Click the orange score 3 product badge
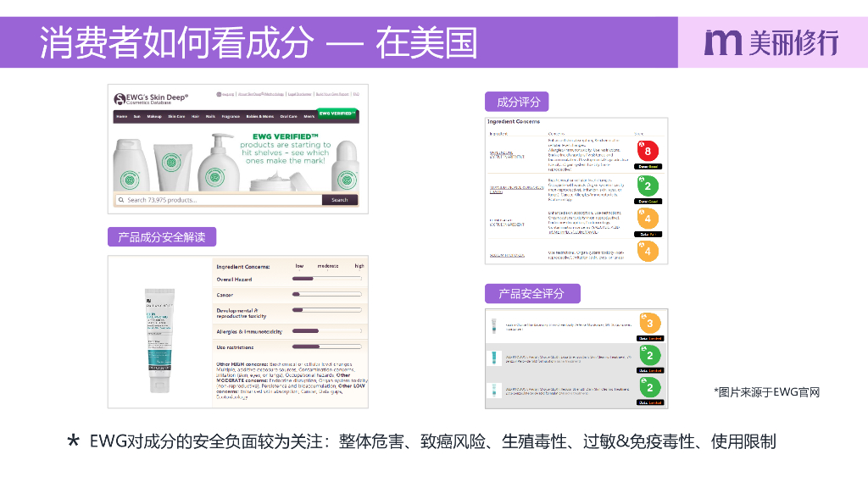 tap(650, 323)
